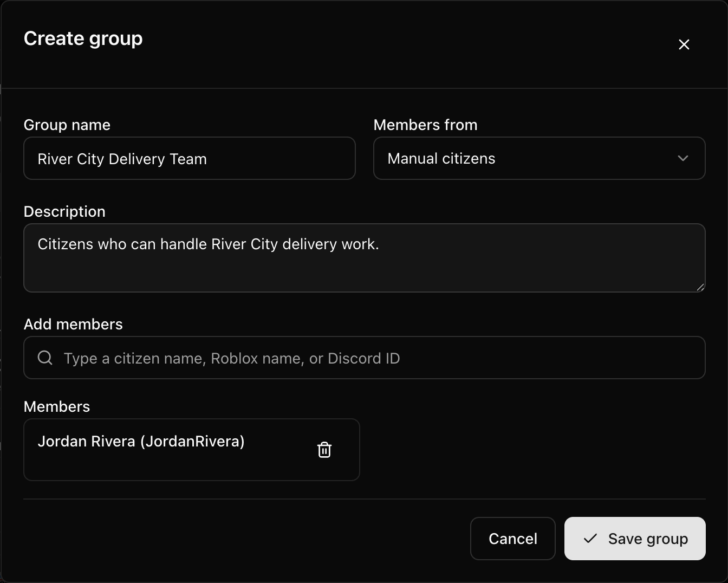The width and height of the screenshot is (728, 583).
Task: Close the Create group dialog
Action: (684, 44)
